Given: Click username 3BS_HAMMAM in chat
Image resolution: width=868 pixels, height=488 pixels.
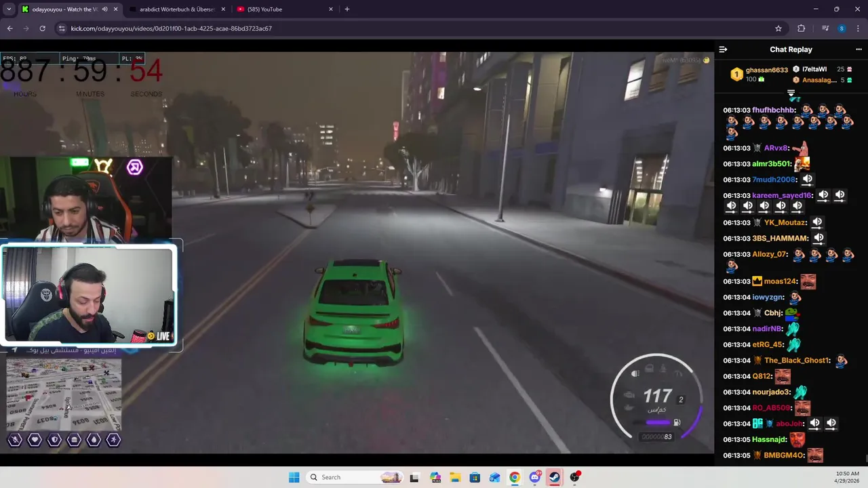Looking at the screenshot, I should click(780, 238).
